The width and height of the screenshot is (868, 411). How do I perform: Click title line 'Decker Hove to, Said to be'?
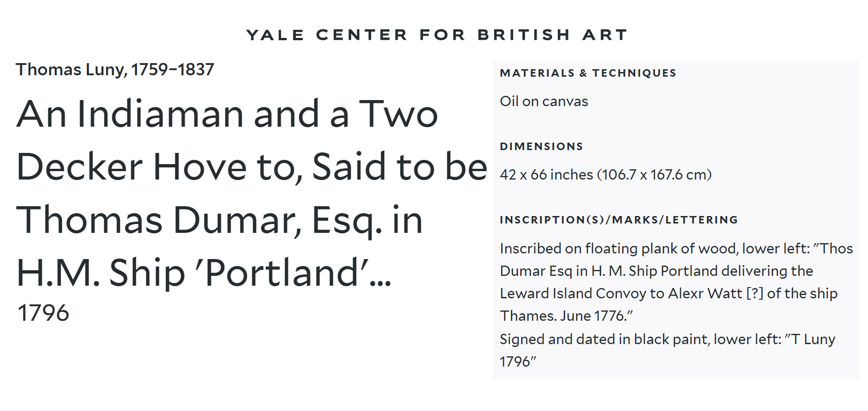pyautogui.click(x=251, y=167)
